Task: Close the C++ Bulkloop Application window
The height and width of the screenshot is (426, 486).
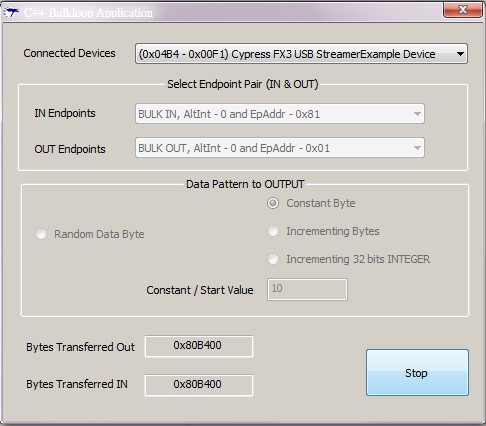Action: [x=463, y=10]
